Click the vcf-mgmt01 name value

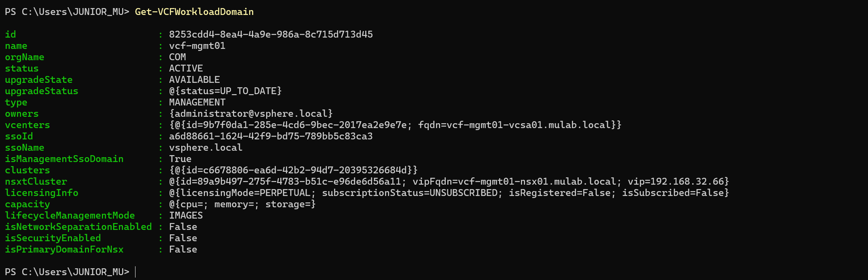197,46
